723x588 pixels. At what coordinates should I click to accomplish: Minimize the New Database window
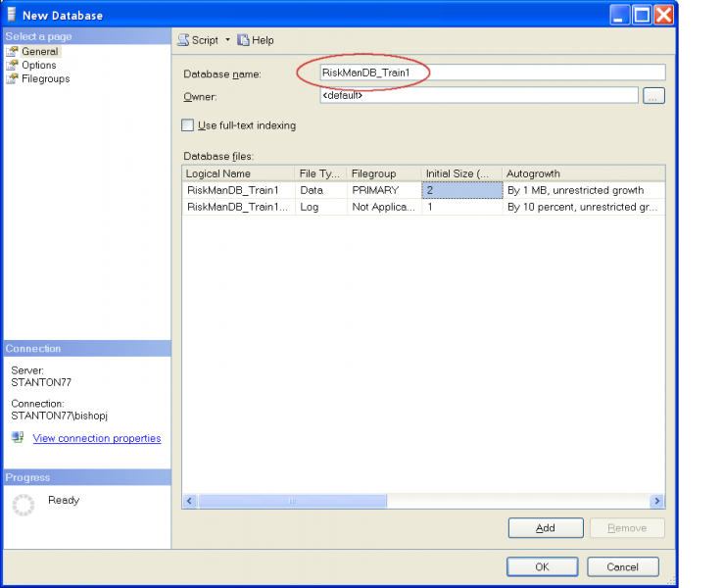pyautogui.click(x=619, y=15)
